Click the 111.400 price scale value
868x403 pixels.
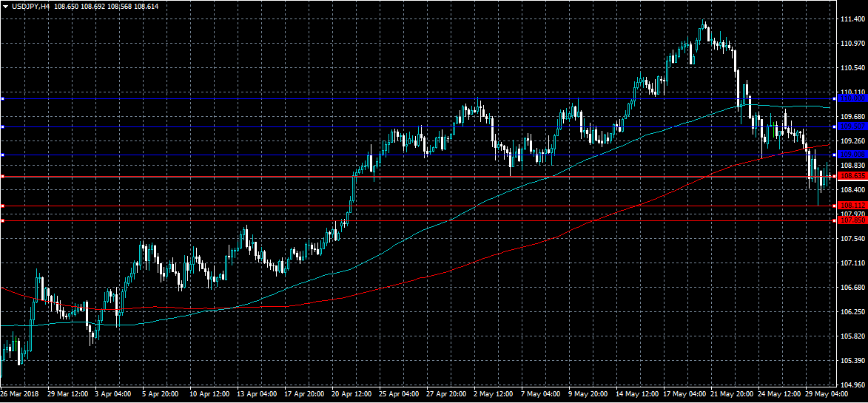pyautogui.click(x=852, y=18)
